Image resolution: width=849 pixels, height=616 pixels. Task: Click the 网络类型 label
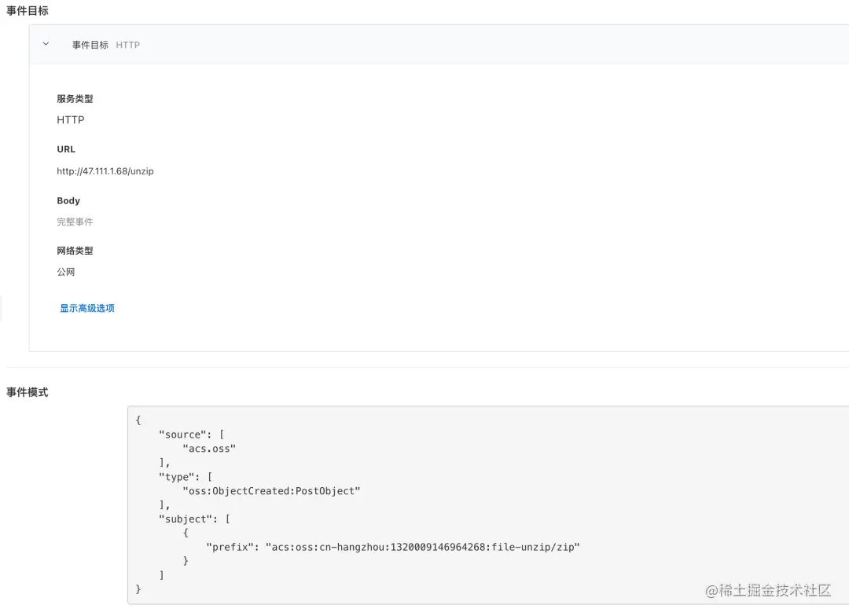(x=75, y=251)
